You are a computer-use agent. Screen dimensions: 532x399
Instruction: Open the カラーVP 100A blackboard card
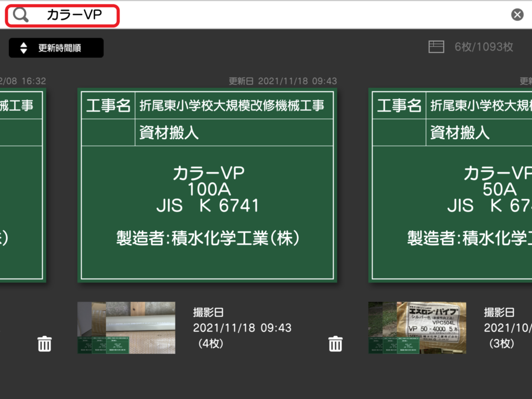tap(207, 185)
